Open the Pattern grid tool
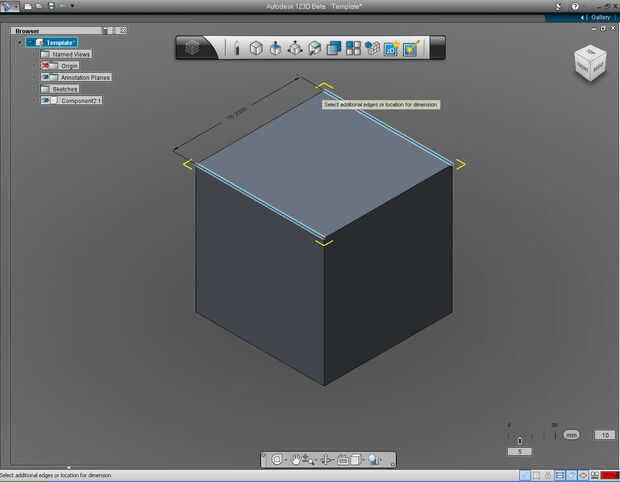 [353, 48]
